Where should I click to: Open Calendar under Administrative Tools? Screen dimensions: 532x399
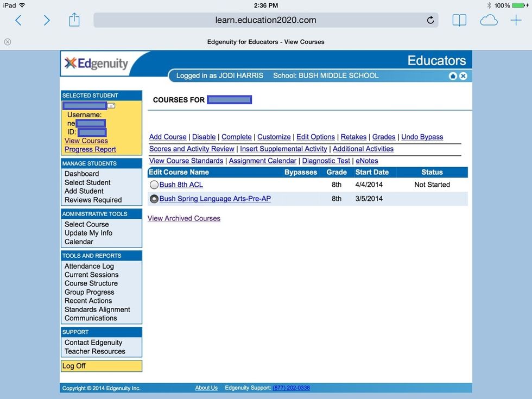click(79, 242)
